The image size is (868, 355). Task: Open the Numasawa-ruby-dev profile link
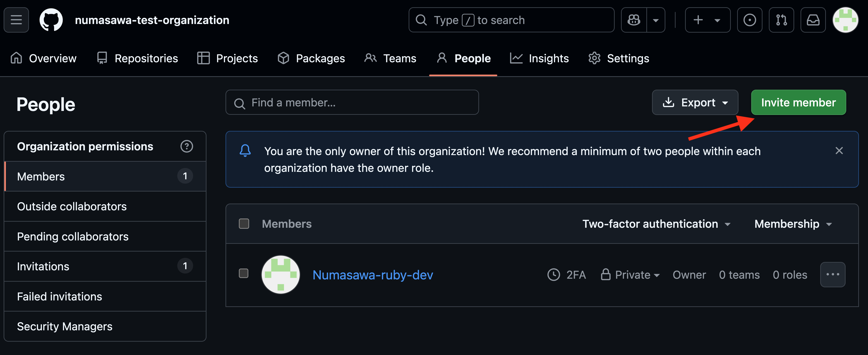pyautogui.click(x=373, y=275)
